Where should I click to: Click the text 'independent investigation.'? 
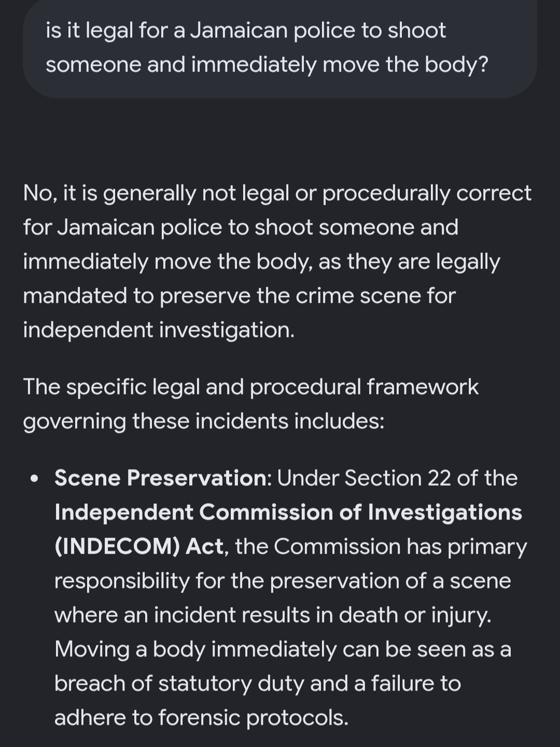click(x=159, y=330)
